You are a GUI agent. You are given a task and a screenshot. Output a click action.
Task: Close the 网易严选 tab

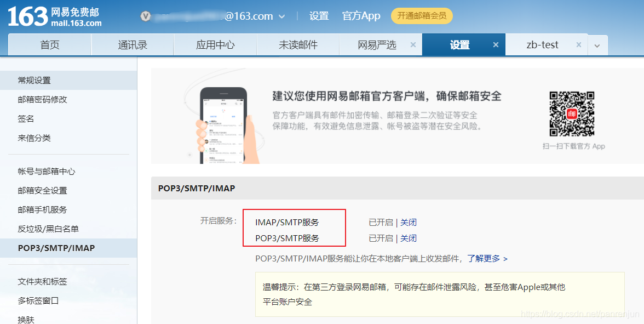[413, 45]
